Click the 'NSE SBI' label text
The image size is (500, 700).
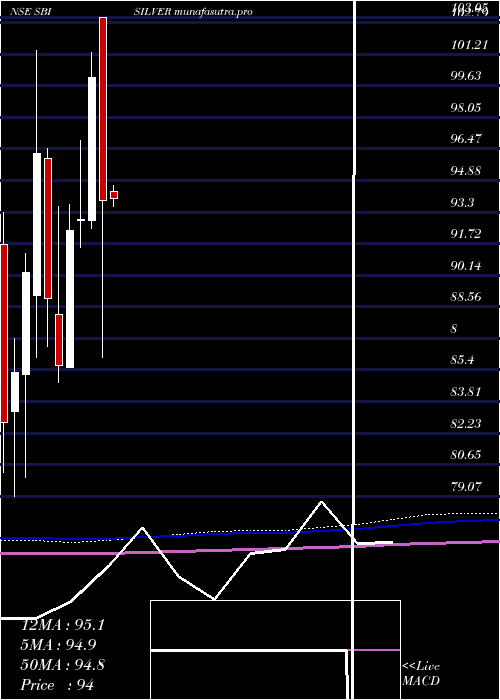tap(29, 12)
